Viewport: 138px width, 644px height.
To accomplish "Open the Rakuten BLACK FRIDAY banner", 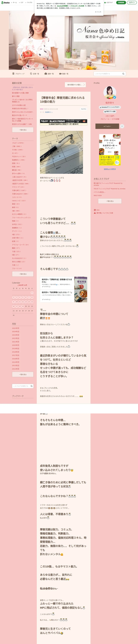I will click(64, 122).
